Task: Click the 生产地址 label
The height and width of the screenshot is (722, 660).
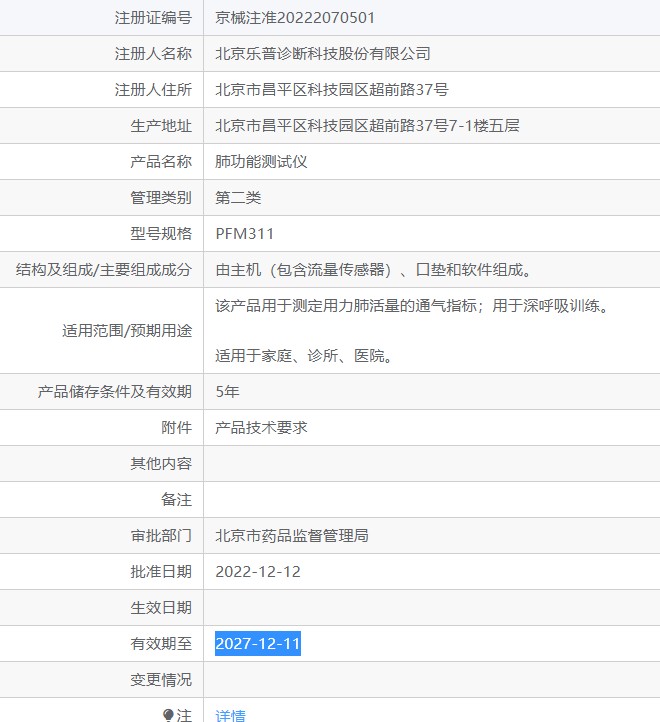Action: pyautogui.click(x=161, y=125)
